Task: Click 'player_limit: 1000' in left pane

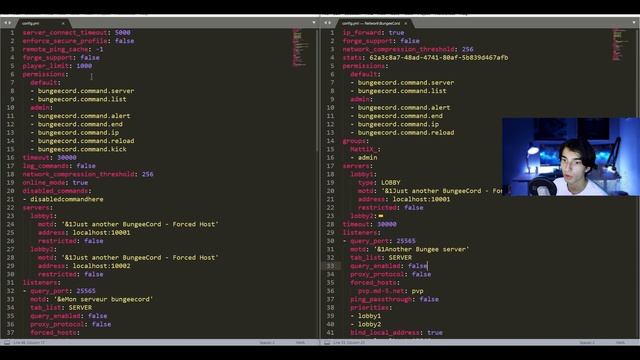Action: tap(57, 66)
